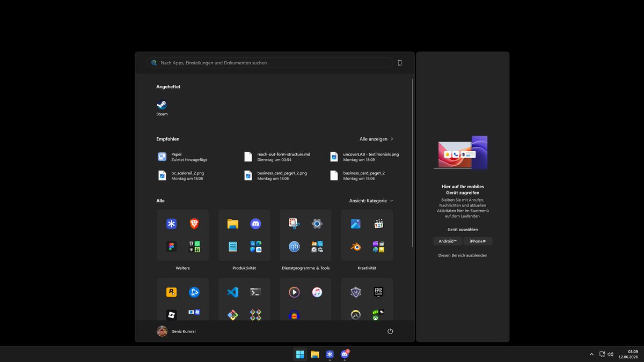Launch Discord from Produktivität group
Screen dimensions: 644x362
click(255, 224)
